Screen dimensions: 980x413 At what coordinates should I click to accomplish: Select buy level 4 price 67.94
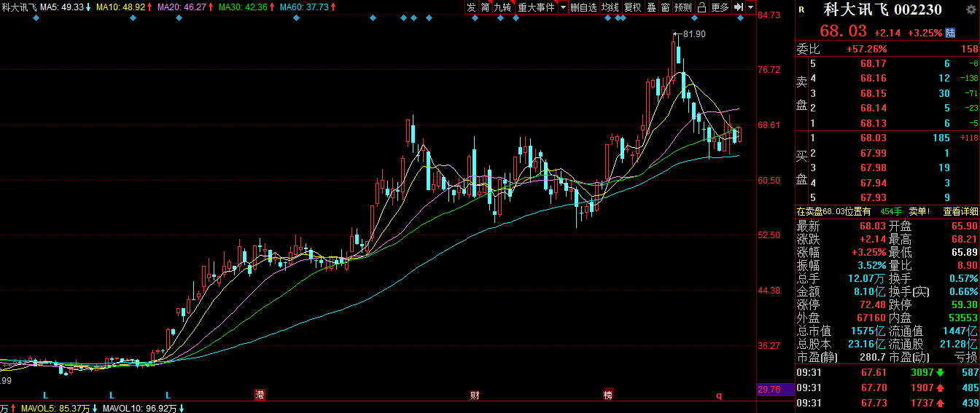pyautogui.click(x=873, y=183)
